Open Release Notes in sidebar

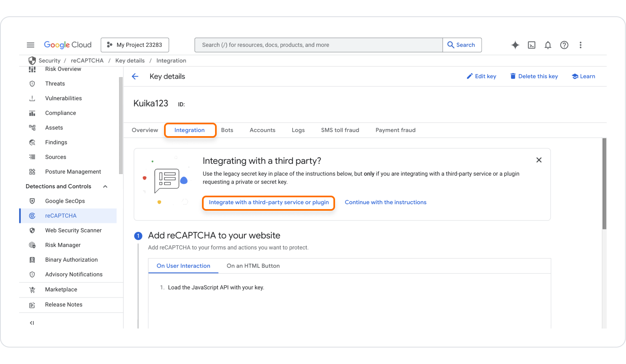[64, 304]
